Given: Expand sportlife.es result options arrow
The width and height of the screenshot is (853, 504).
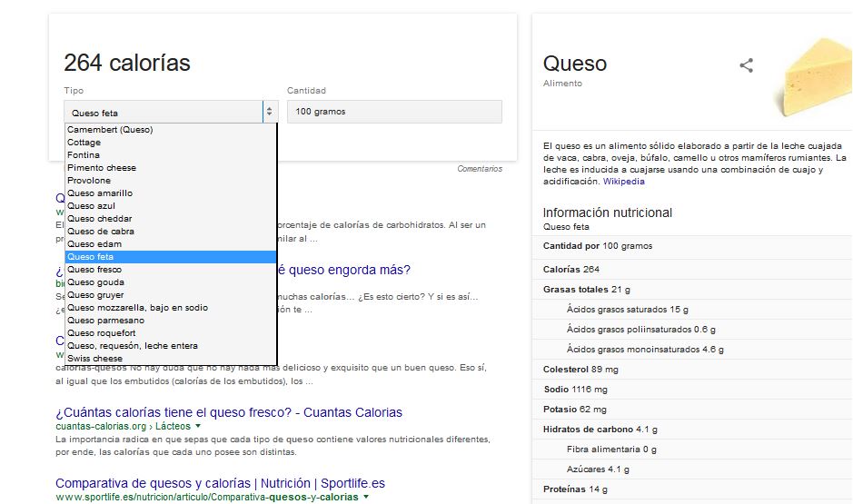Looking at the screenshot, I should coord(366,497).
